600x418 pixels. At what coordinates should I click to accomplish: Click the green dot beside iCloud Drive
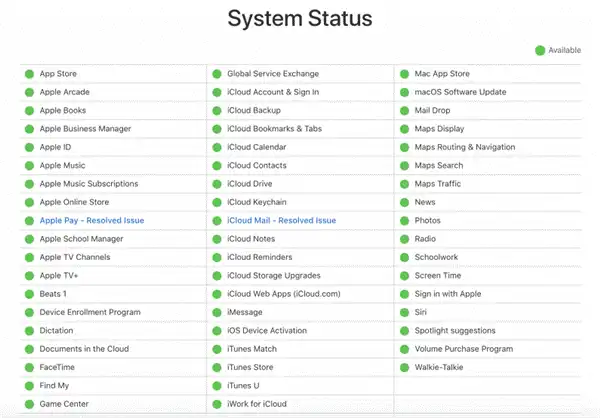pos(217,184)
